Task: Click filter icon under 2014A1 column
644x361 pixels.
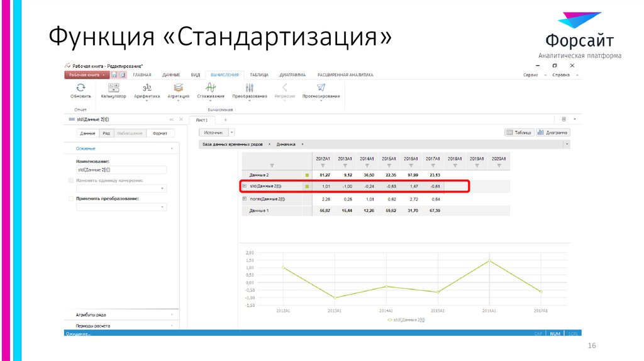Action: click(x=367, y=165)
